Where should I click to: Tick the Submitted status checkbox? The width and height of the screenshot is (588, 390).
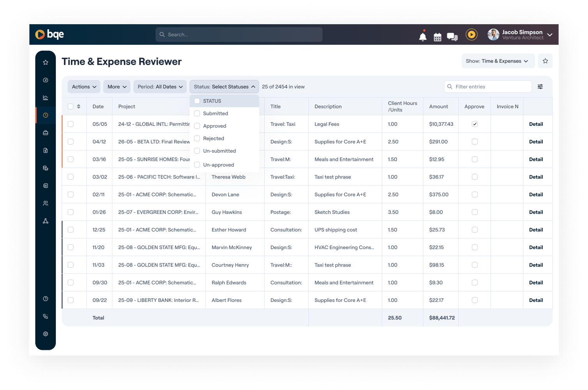point(197,113)
